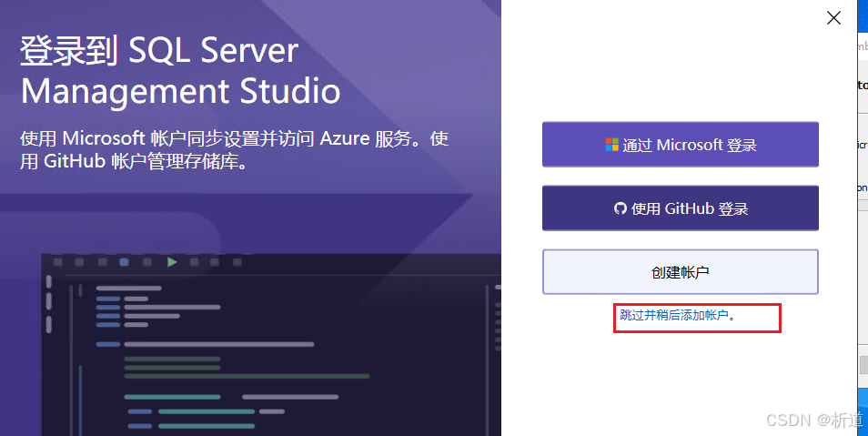Sign in with 通过 Microsoft 登录 button

tap(680, 145)
